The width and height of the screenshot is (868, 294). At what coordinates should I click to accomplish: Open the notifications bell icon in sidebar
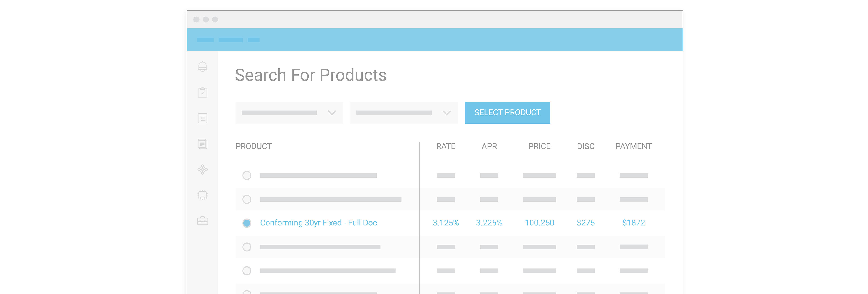(203, 66)
